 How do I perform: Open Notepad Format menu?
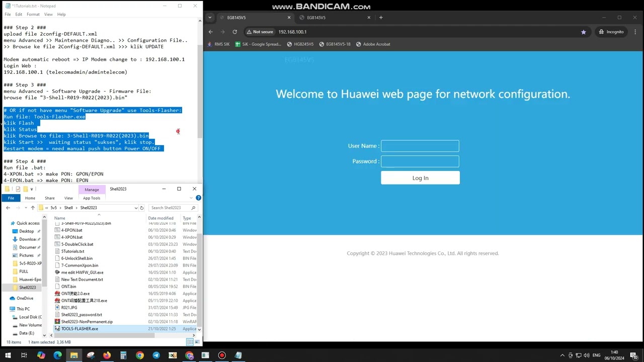pyautogui.click(x=33, y=14)
